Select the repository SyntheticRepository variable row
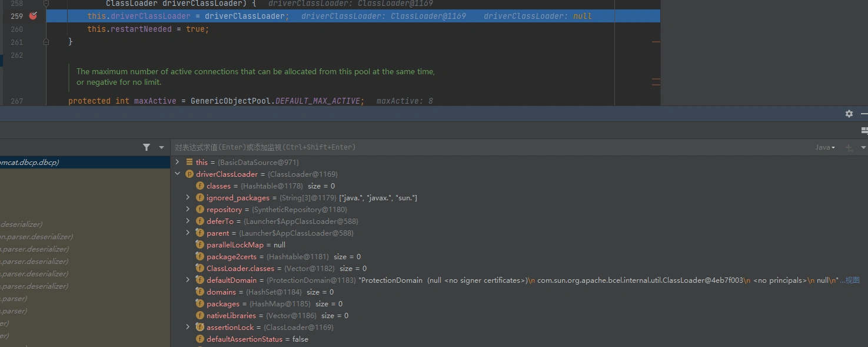The width and height of the screenshot is (868, 347). click(x=277, y=210)
